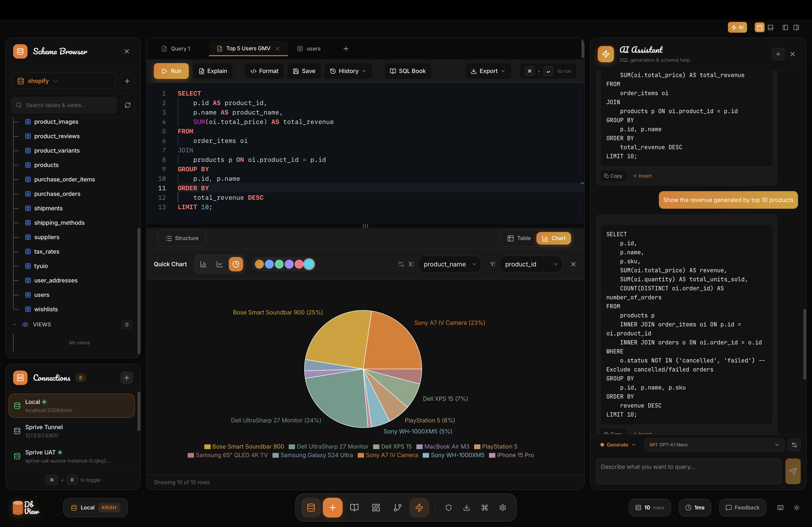This screenshot has width=812, height=527.
Task: Click the Explain button
Action: [x=213, y=71]
